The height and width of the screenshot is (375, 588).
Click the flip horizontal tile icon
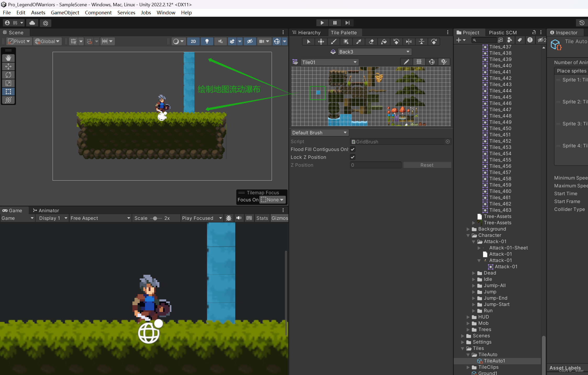(409, 42)
